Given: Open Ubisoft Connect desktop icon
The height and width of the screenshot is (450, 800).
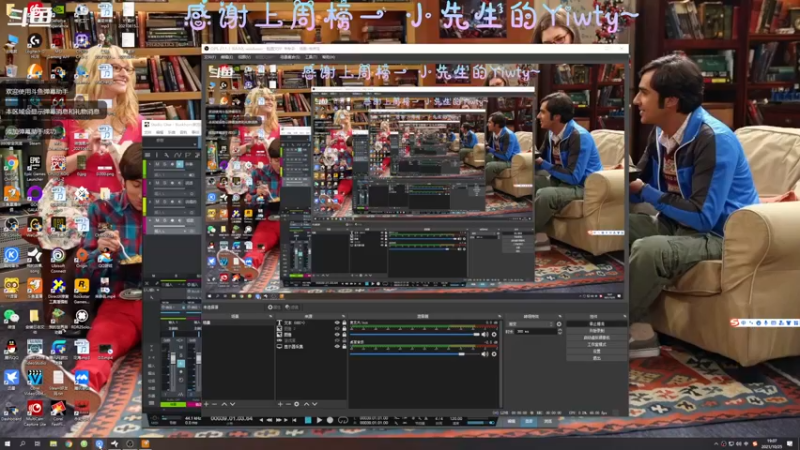Looking at the screenshot, I should [x=58, y=255].
